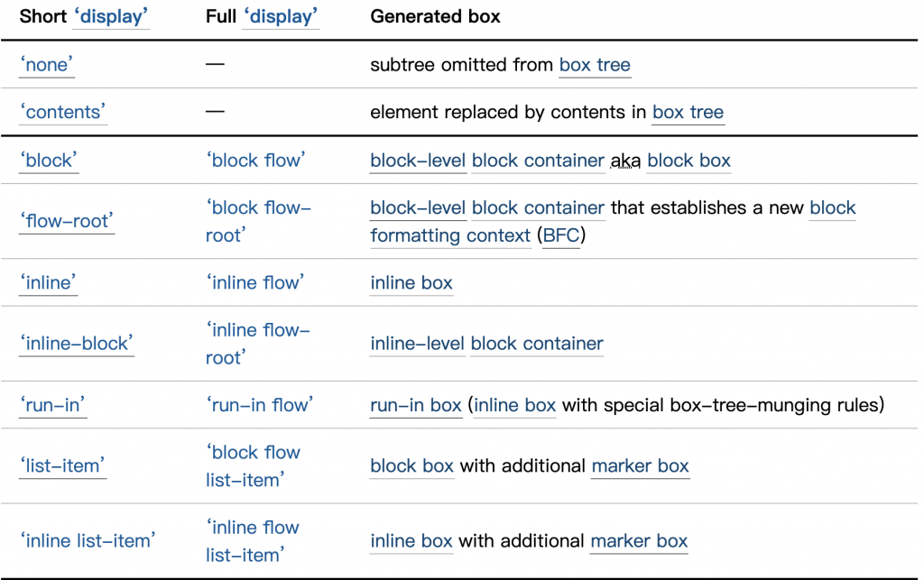Viewport: 924px width, 580px height.
Task: Open the 'run-in box' link
Action: pyautogui.click(x=416, y=405)
